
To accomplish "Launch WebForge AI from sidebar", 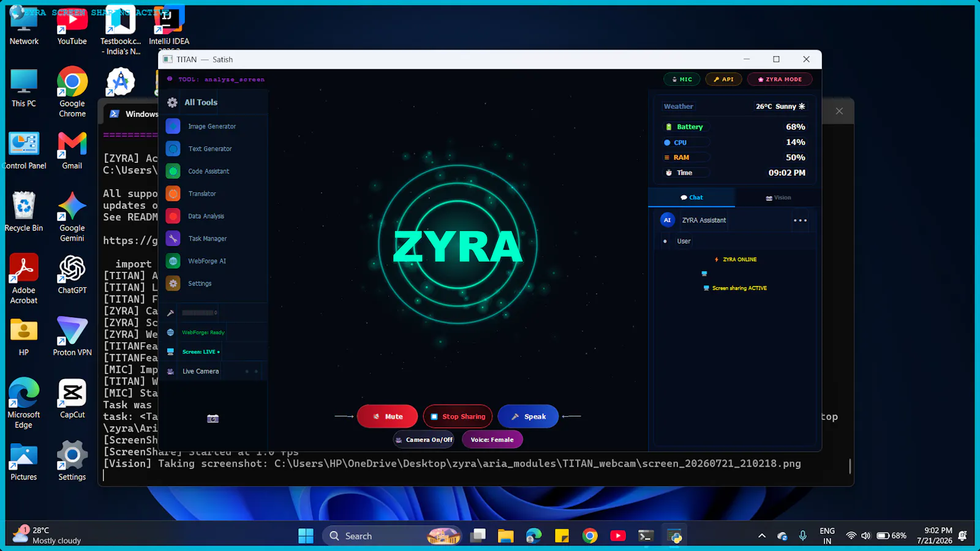I will click(212, 261).
